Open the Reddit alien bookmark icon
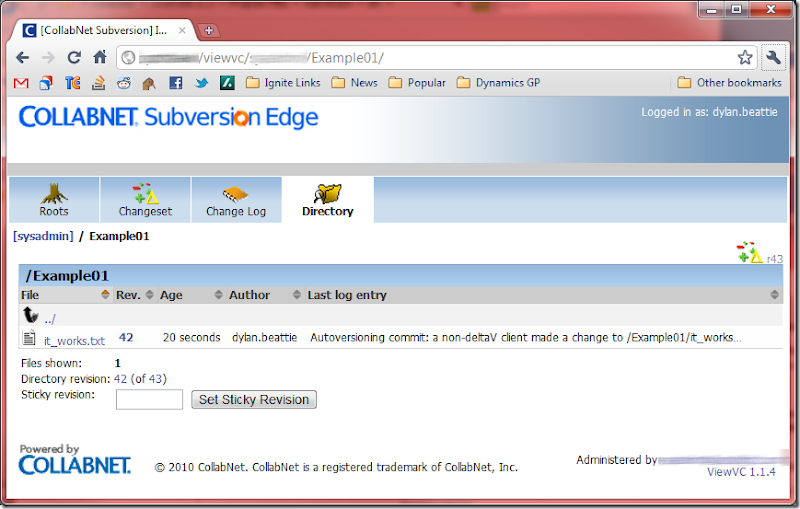This screenshot has height=509, width=800. pos(123,83)
